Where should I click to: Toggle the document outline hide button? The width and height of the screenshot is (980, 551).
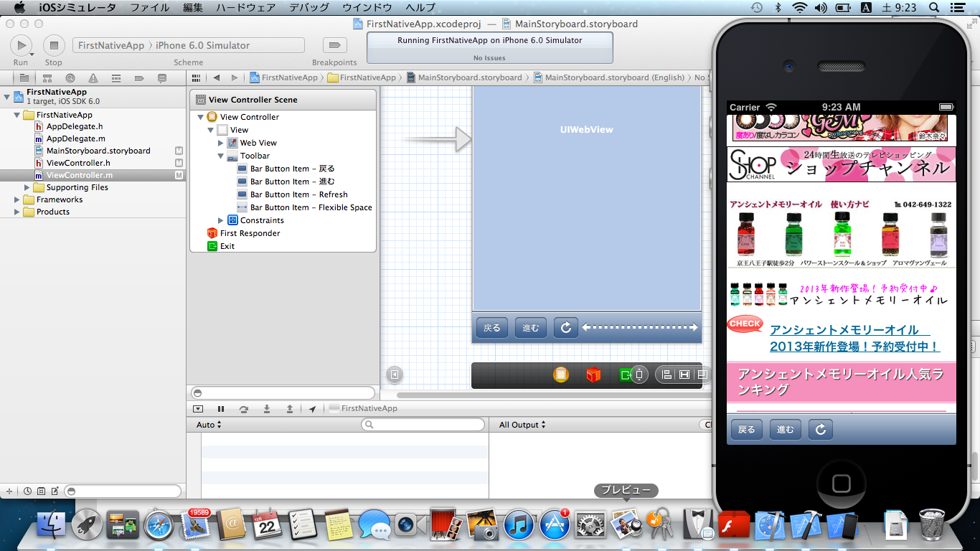coord(394,375)
